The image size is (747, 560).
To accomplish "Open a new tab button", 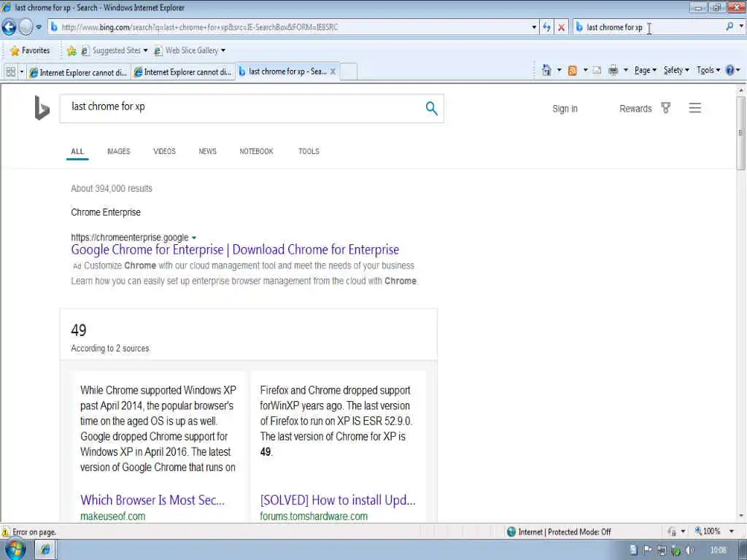I will tap(349, 71).
